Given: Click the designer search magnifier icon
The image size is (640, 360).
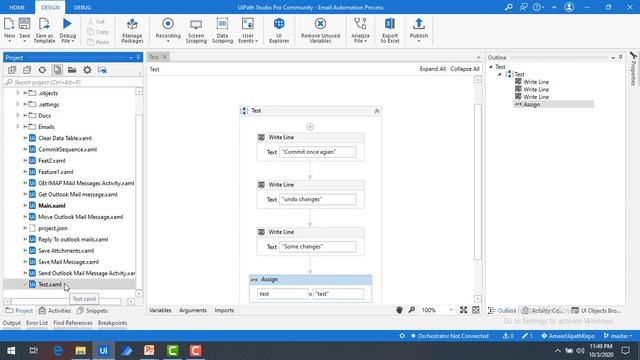Looking at the screenshot, I should click(x=412, y=310).
